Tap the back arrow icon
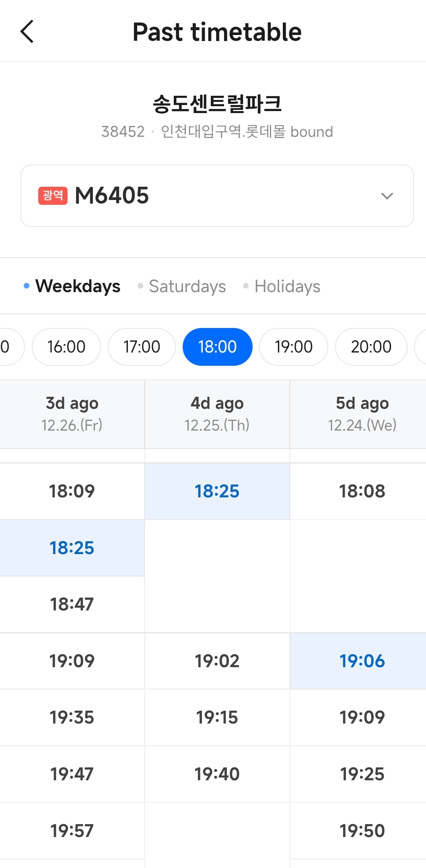Viewport: 426px width, 868px height. pyautogui.click(x=27, y=32)
